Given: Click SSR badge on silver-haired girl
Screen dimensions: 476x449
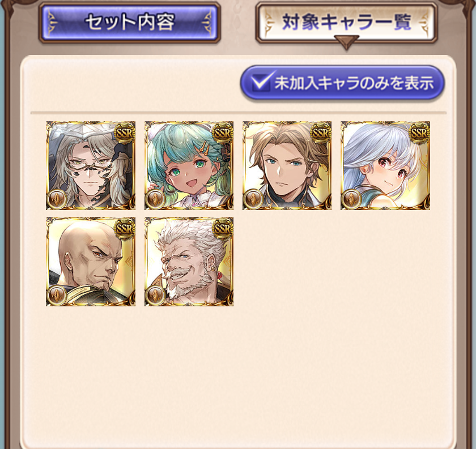Looking at the screenshot, I should click(x=419, y=132).
